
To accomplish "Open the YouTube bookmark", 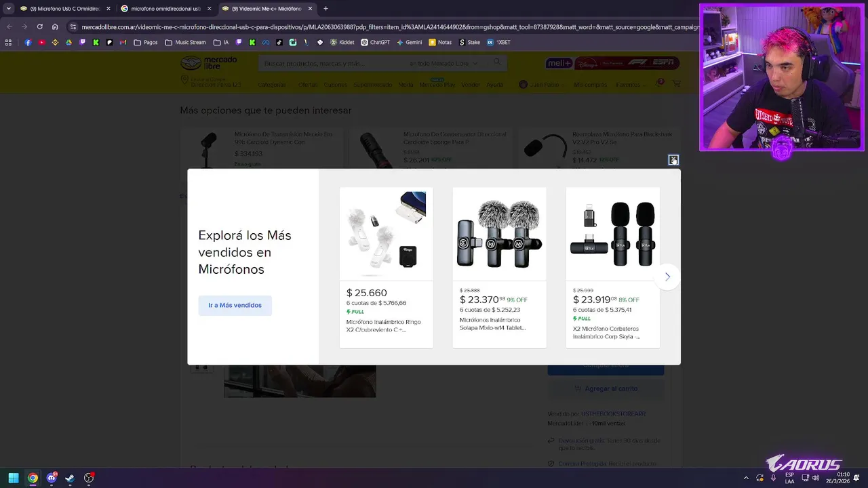I will pos(41,42).
